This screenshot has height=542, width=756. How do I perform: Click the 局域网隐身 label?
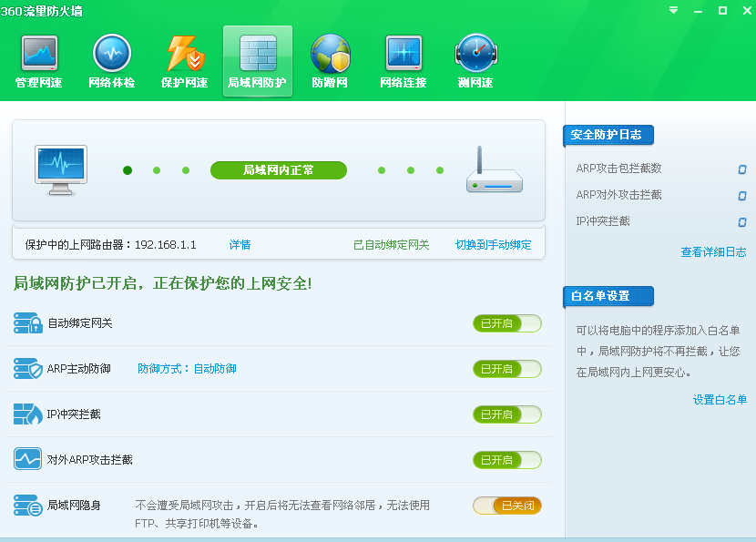[74, 505]
